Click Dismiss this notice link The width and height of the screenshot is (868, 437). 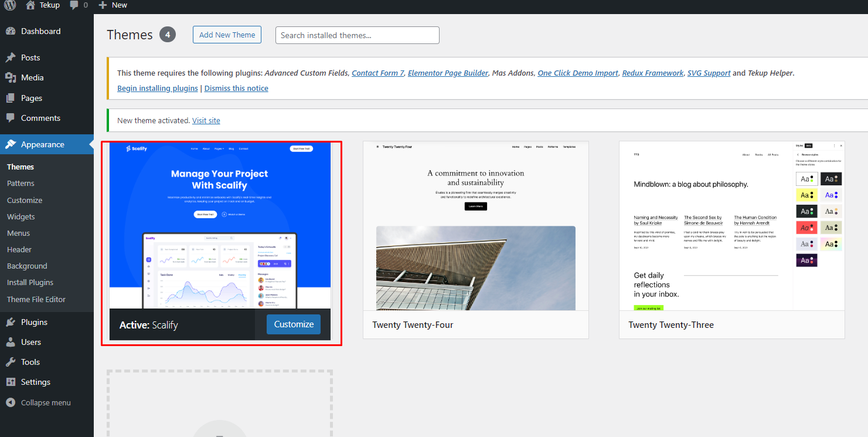(x=236, y=88)
